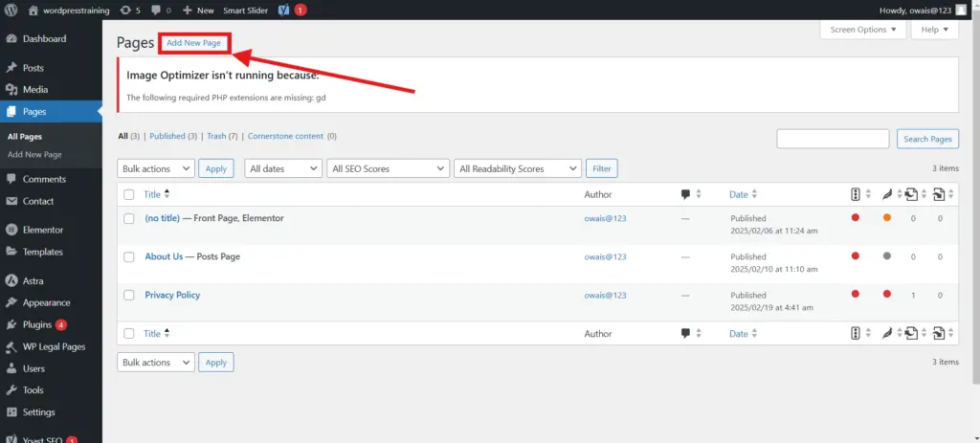The width and height of the screenshot is (980, 443).
Task: Select All Pages in sidebar submenu
Action: (24, 136)
